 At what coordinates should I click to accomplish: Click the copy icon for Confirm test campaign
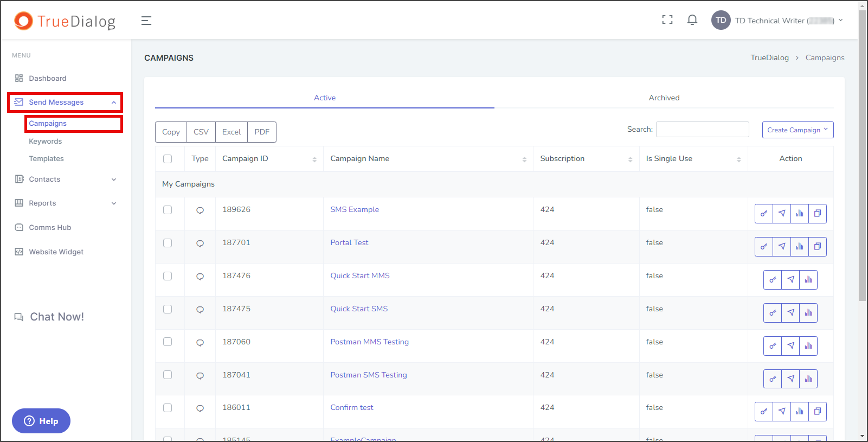pos(818,412)
